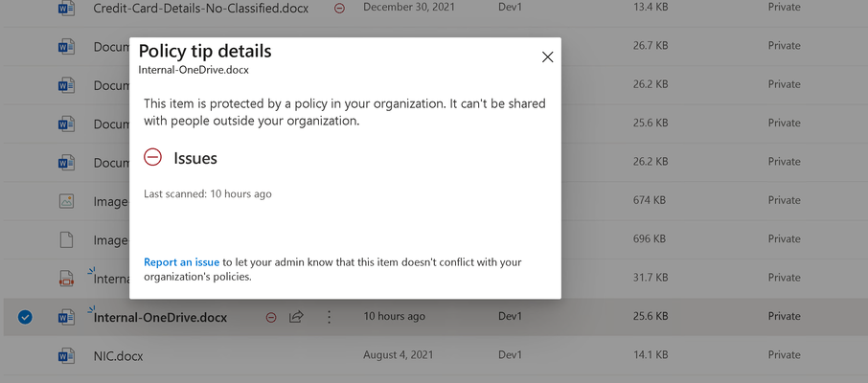
Task: Click the Word icon beside NIC.docx
Action: coord(66,355)
